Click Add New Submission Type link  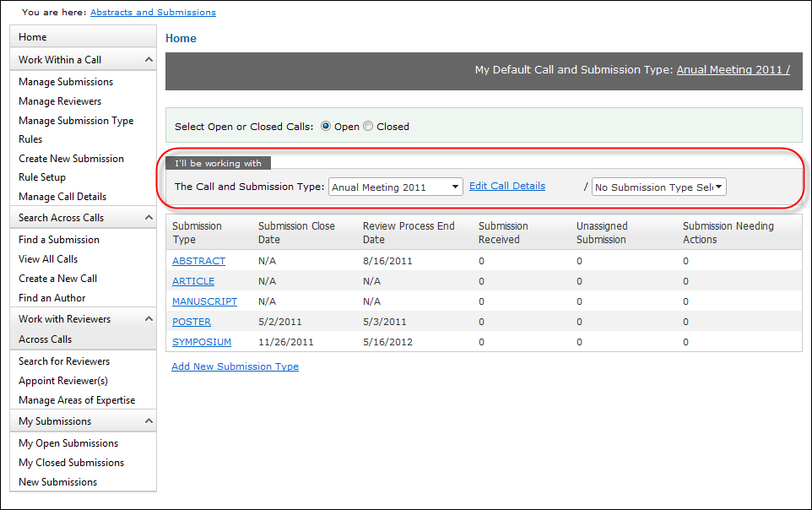[235, 366]
